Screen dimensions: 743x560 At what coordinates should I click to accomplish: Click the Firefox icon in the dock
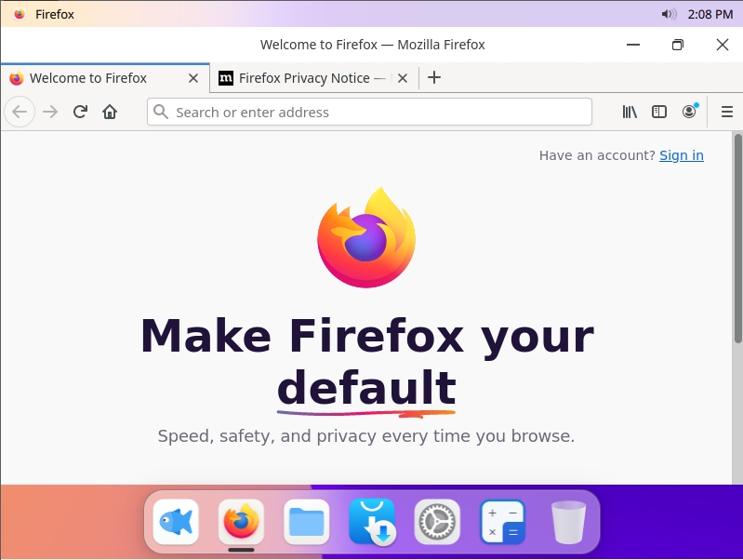click(241, 522)
